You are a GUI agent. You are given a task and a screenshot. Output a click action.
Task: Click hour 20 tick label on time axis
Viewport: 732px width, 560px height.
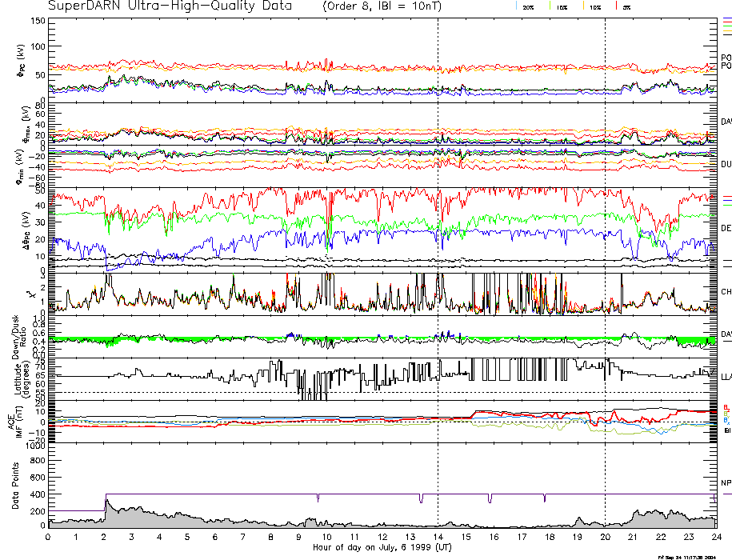click(605, 537)
